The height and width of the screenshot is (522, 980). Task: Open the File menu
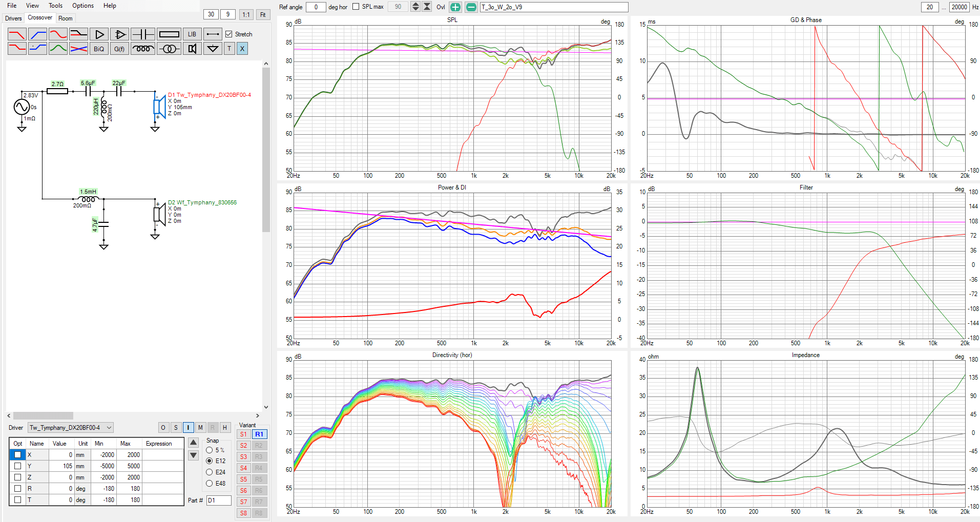point(12,6)
